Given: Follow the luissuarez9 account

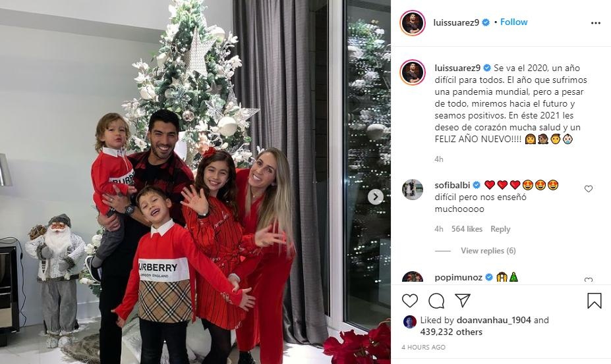Looking at the screenshot, I should tap(513, 22).
